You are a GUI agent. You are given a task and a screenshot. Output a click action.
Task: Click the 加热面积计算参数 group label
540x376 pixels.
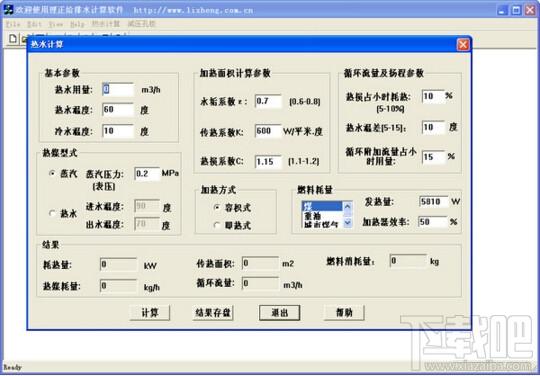pyautogui.click(x=235, y=73)
